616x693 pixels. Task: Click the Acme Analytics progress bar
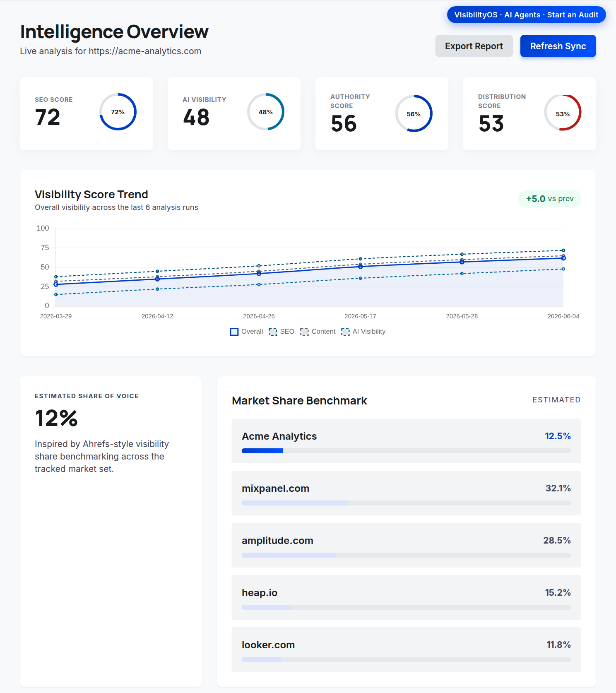[x=407, y=451]
